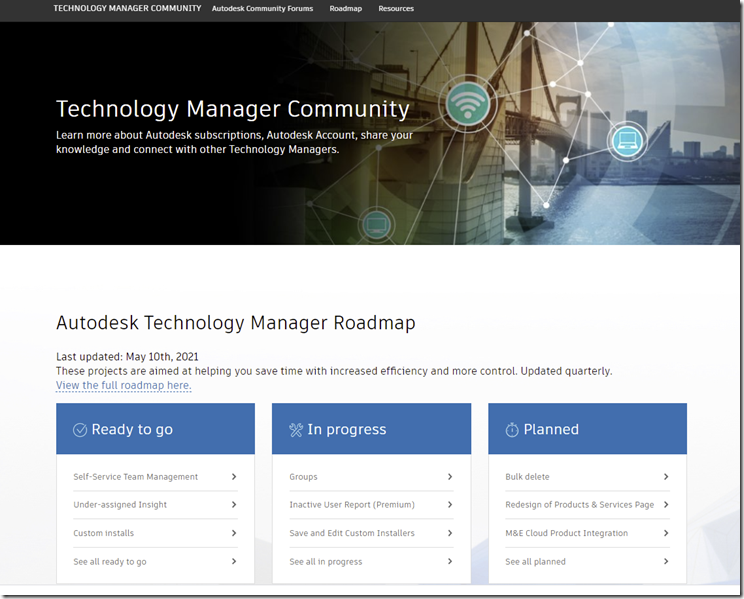Click the Ready to go checkmark icon
Image resolution: width=744 pixels, height=599 pixels.
(x=80, y=430)
